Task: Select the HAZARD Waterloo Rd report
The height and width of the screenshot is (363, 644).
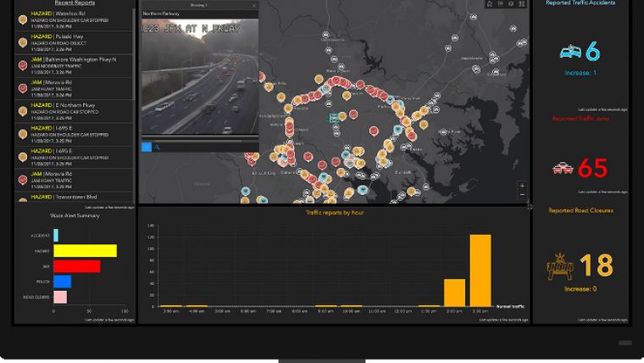Action: tap(75, 19)
